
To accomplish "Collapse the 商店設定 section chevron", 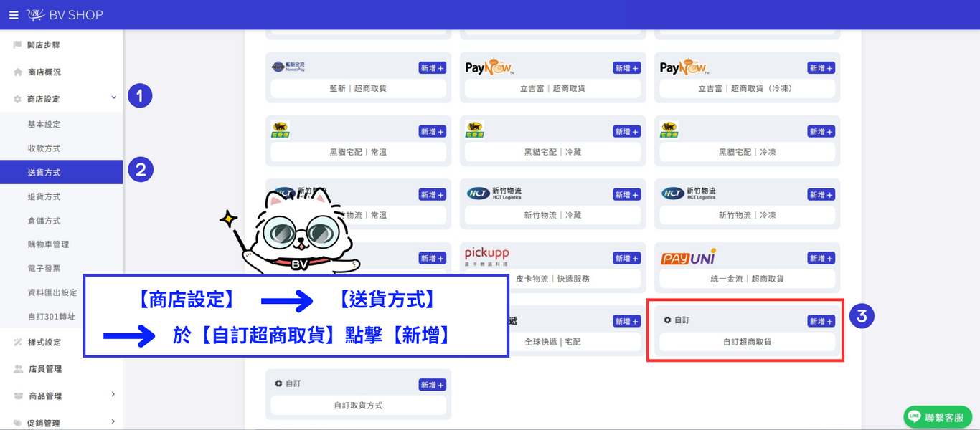I will [x=113, y=98].
